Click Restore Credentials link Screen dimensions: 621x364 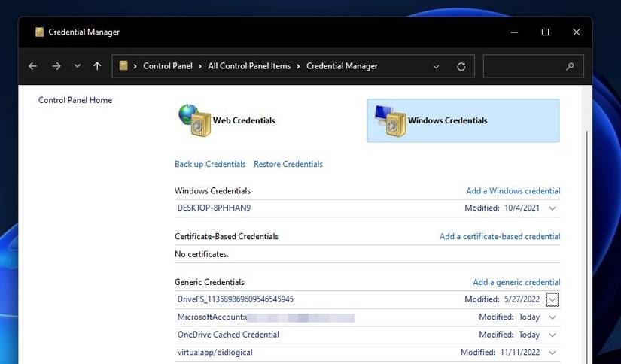pyautogui.click(x=288, y=164)
